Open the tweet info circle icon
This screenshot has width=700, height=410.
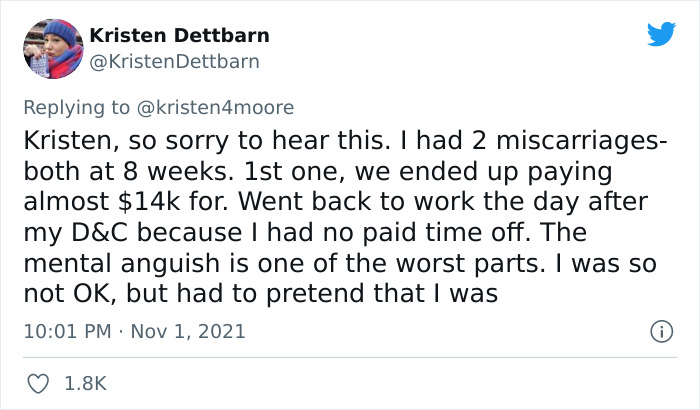pos(658,330)
